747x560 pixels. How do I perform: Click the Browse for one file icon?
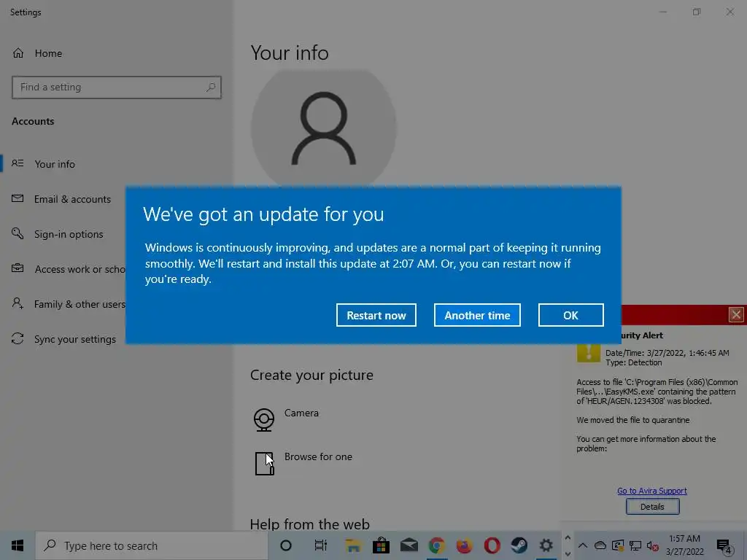(x=264, y=463)
